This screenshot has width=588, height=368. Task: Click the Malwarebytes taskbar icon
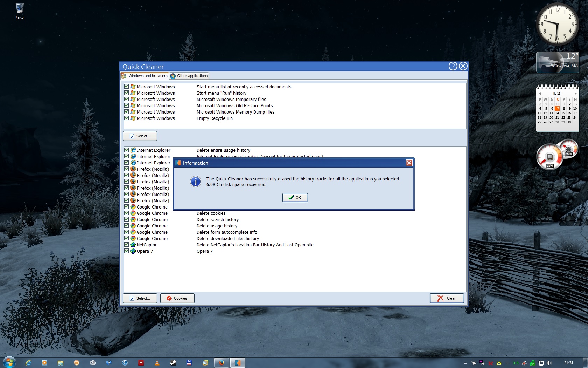109,363
